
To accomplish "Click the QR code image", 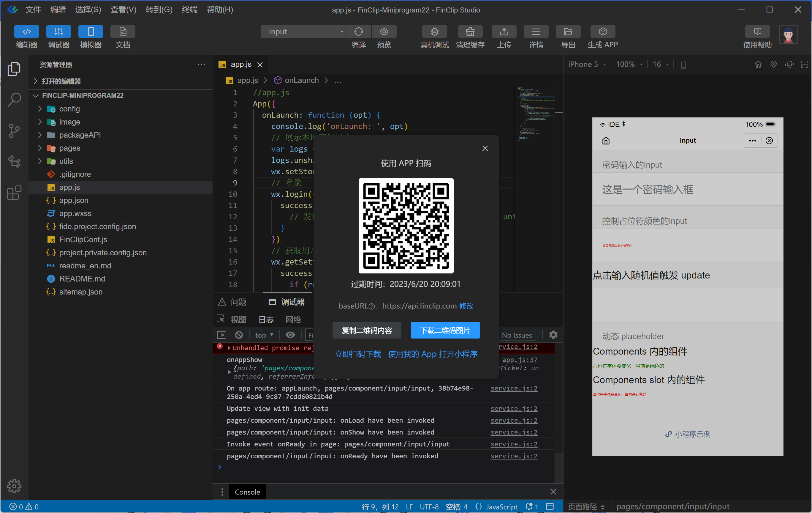I will (406, 226).
